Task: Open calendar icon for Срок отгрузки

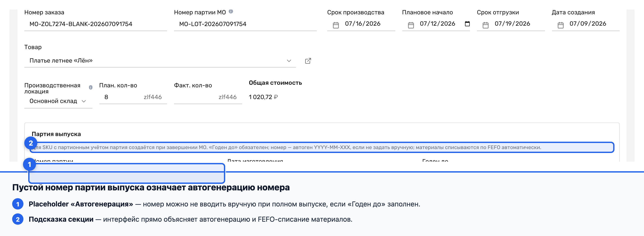Action: click(486, 25)
